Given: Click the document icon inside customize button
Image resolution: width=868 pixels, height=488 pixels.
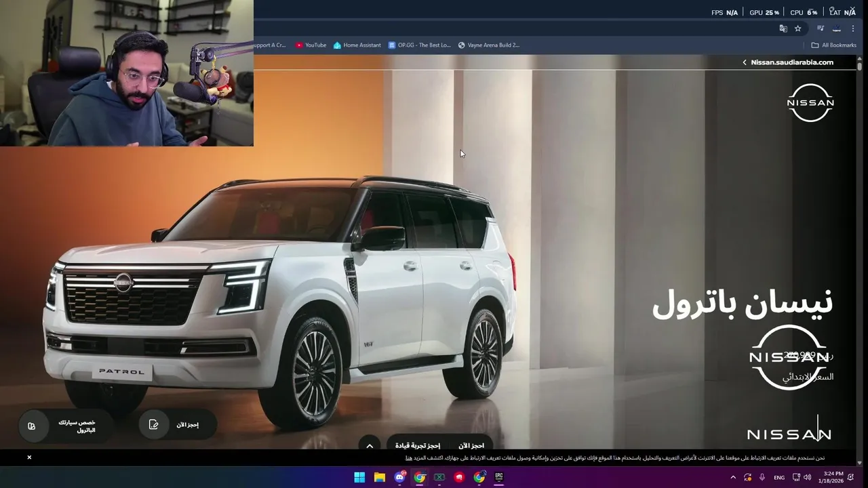Looking at the screenshot, I should [31, 426].
